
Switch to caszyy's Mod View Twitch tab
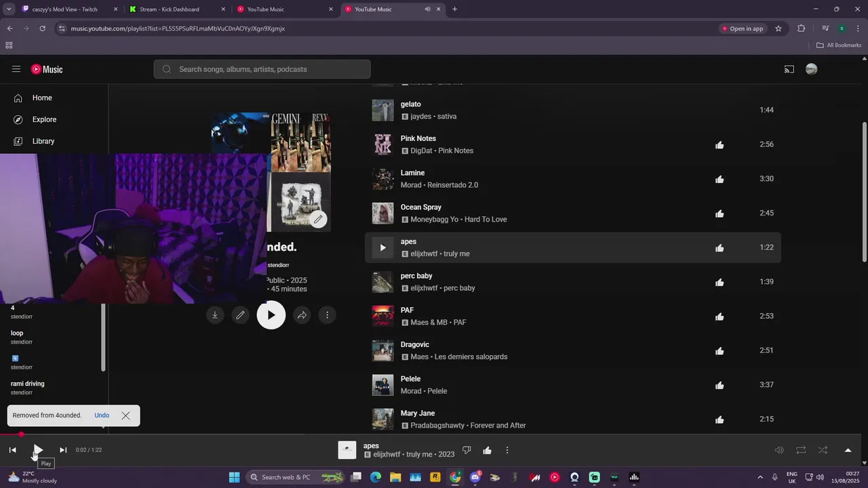click(x=69, y=9)
